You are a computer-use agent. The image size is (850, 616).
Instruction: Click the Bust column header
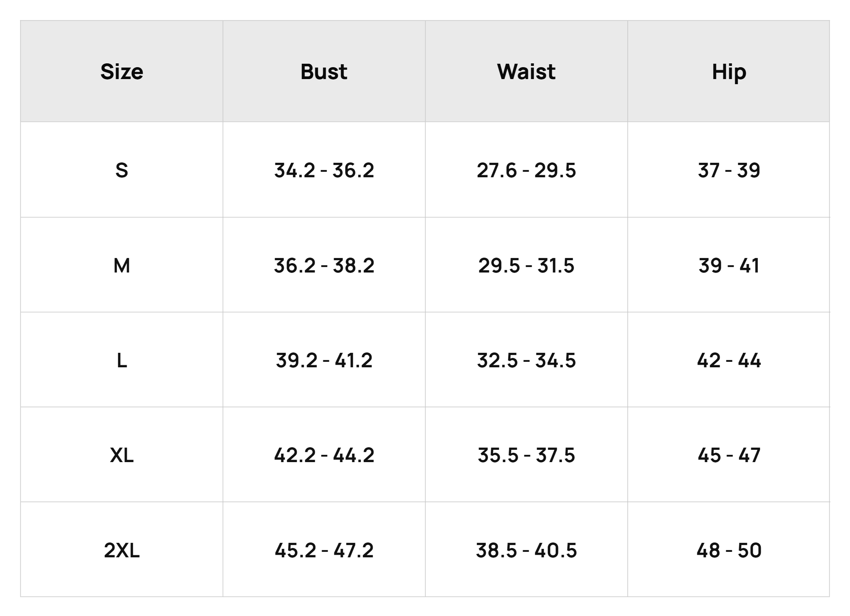324,71
